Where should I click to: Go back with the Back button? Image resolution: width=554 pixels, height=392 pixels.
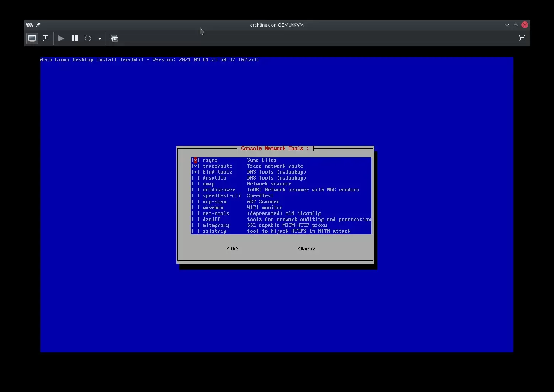[x=306, y=249]
